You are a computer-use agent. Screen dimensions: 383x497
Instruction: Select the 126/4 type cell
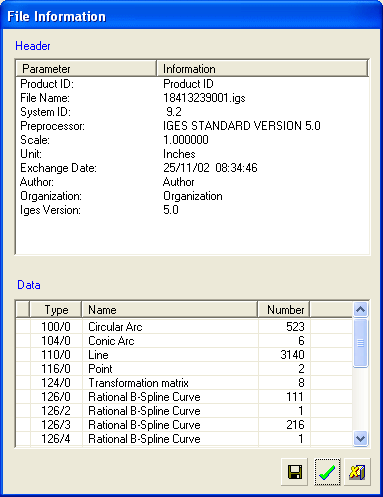[x=56, y=439]
